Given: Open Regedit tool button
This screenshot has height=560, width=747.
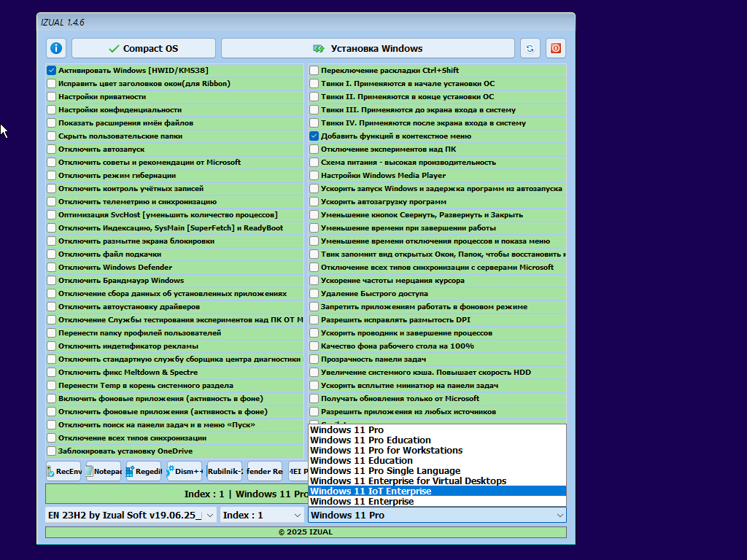Looking at the screenshot, I should pos(144,472).
